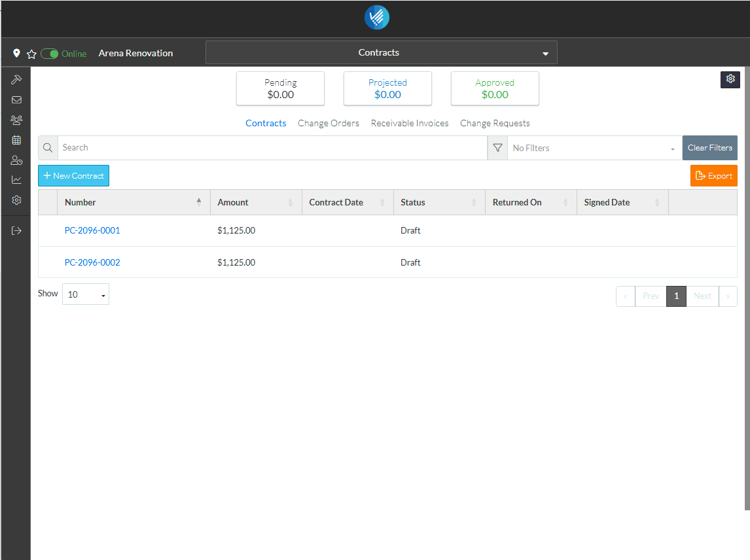The height and width of the screenshot is (560, 750).
Task: Click the orange Export button
Action: tap(713, 175)
